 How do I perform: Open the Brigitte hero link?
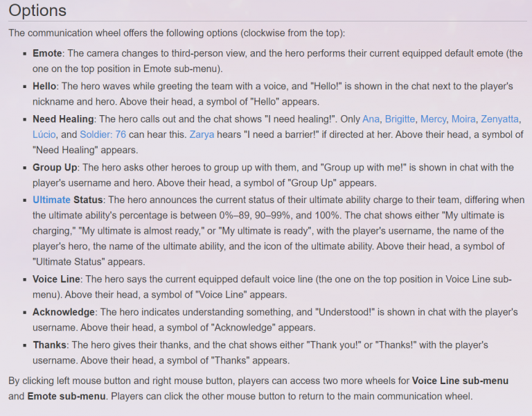point(400,119)
